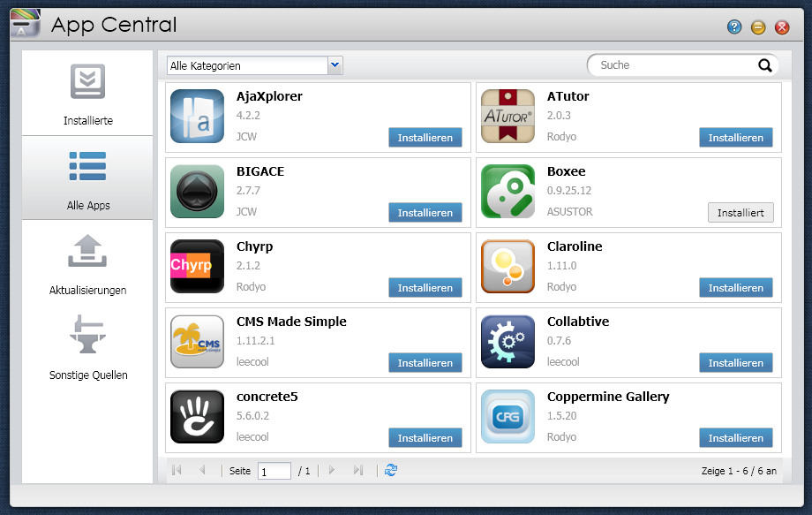Viewport: 812px width, 515px height.
Task: Click the AjaXplorer title text
Action: point(269,97)
